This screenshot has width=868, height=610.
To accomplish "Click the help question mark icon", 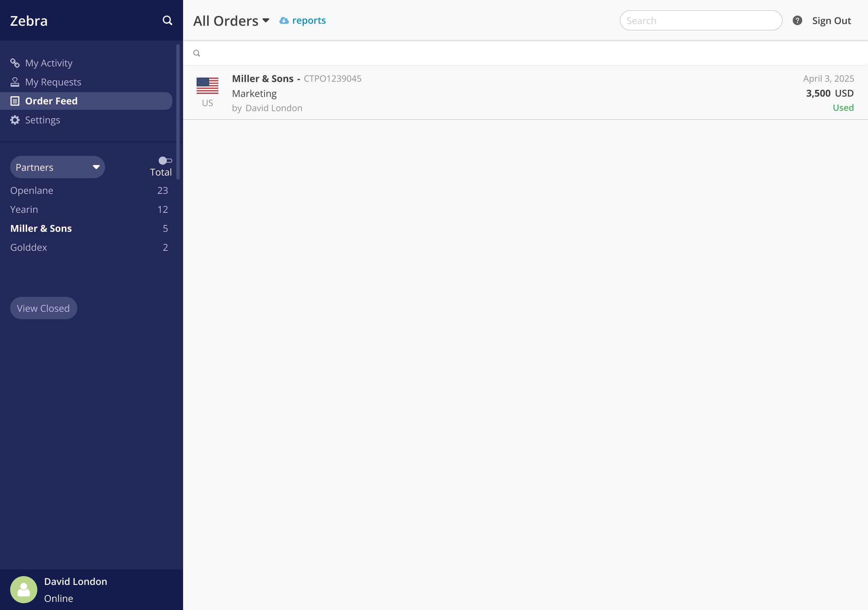I will click(x=797, y=20).
